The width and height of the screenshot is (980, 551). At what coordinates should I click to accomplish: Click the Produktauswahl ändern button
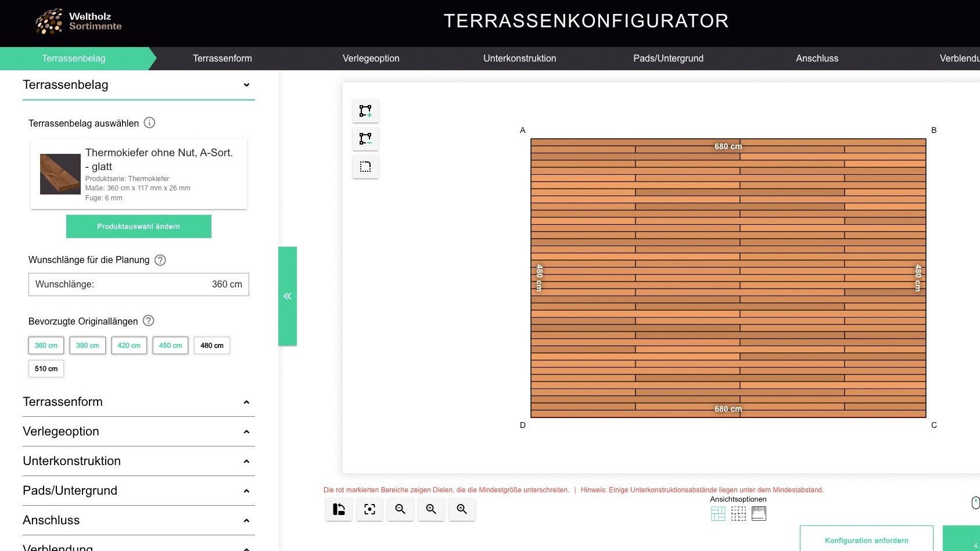pos(139,226)
